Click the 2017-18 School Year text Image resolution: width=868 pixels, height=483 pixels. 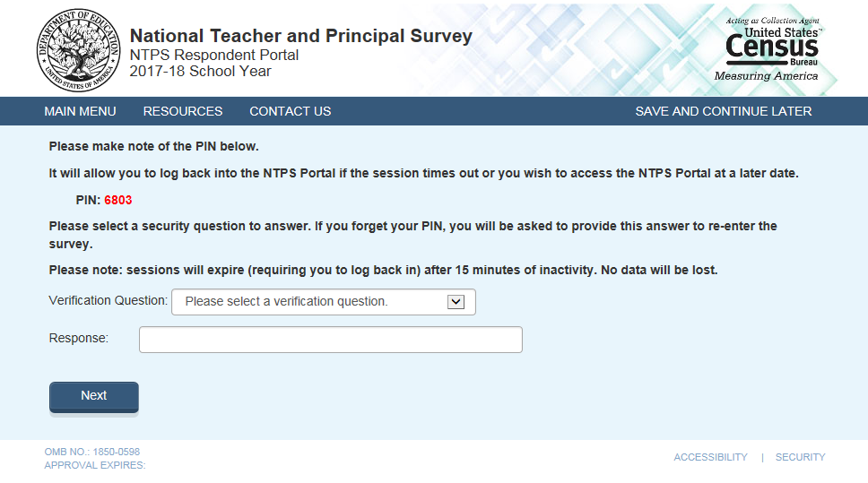coord(200,72)
